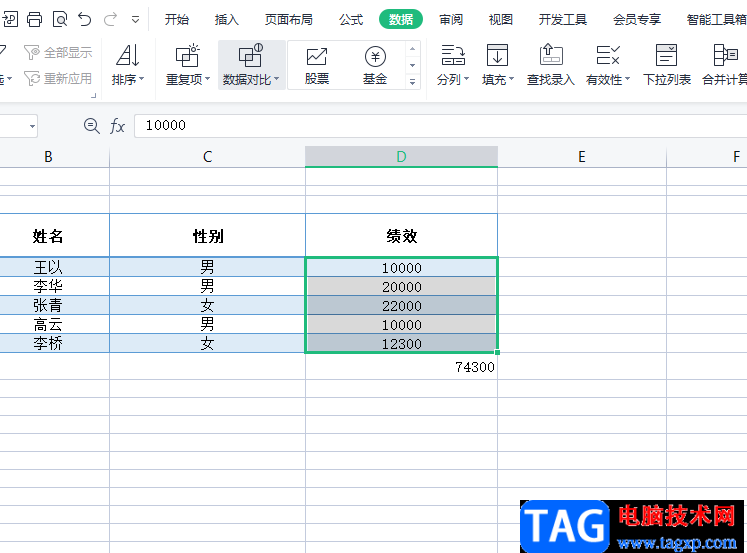The height and width of the screenshot is (553, 747).
Task: Select the 数据 tab
Action: click(x=401, y=20)
